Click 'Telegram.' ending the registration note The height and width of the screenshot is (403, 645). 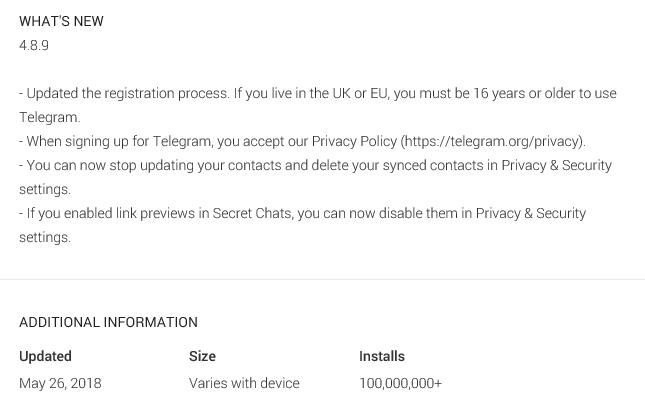(49, 117)
